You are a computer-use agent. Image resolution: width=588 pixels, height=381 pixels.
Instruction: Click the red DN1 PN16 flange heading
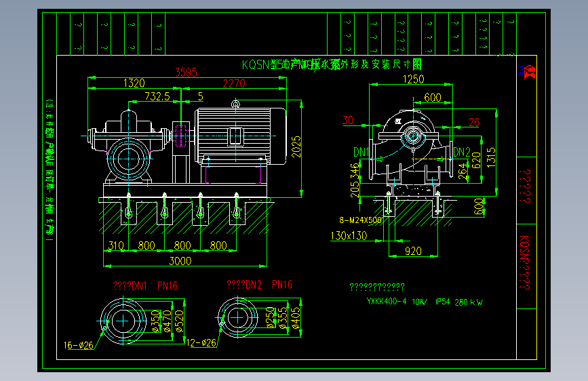(x=145, y=286)
